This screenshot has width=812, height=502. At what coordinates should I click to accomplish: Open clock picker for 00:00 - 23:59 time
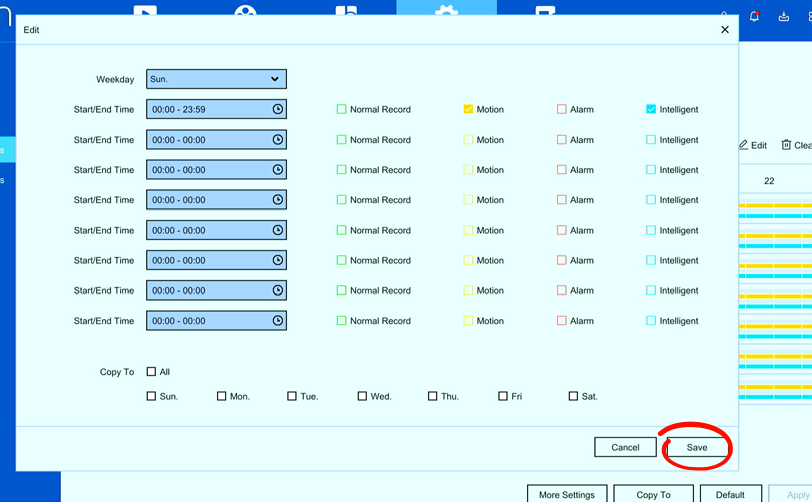point(278,109)
